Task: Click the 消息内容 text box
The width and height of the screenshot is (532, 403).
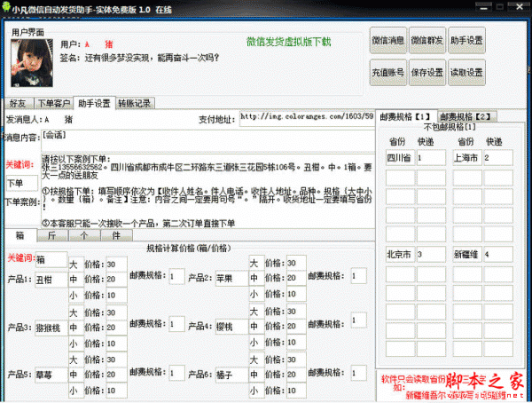Action: click(207, 140)
